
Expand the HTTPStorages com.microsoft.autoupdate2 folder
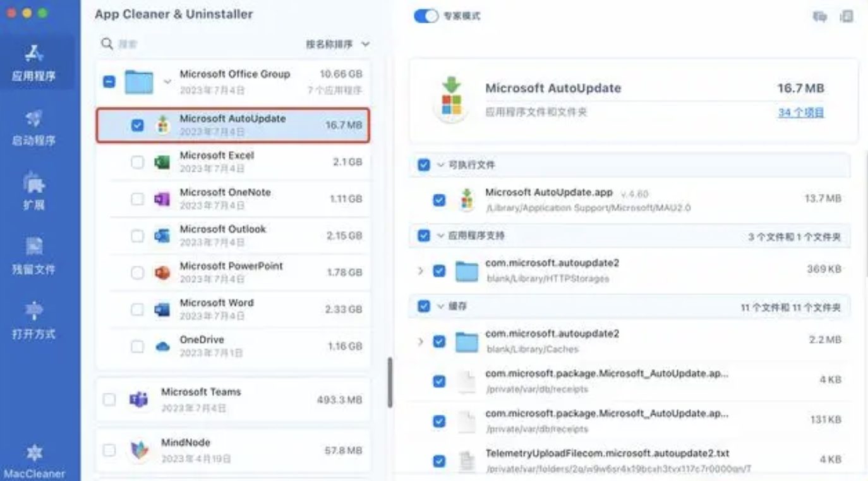[x=421, y=270]
